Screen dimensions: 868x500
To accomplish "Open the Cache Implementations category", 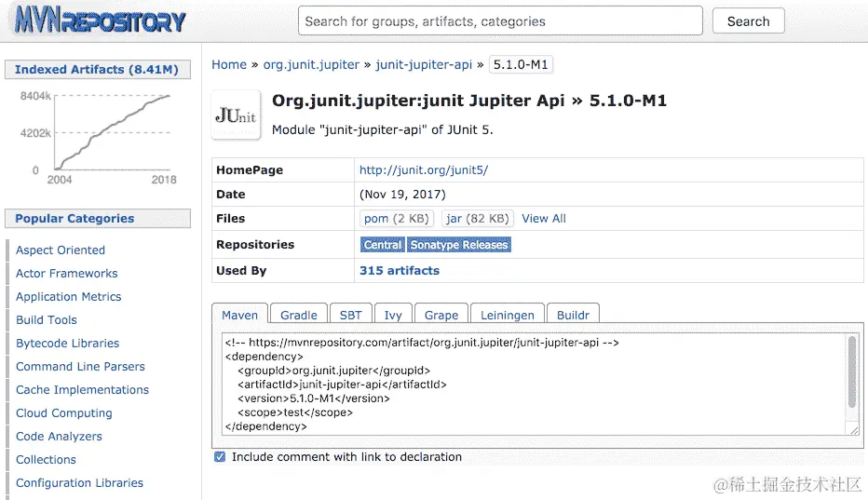I will [x=82, y=389].
